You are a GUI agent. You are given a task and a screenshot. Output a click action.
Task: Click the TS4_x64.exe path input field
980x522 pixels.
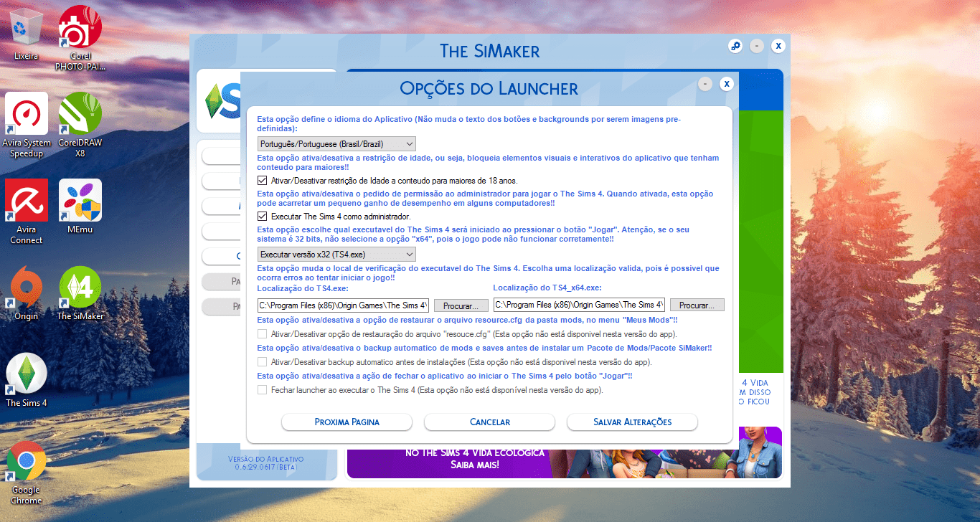579,305
